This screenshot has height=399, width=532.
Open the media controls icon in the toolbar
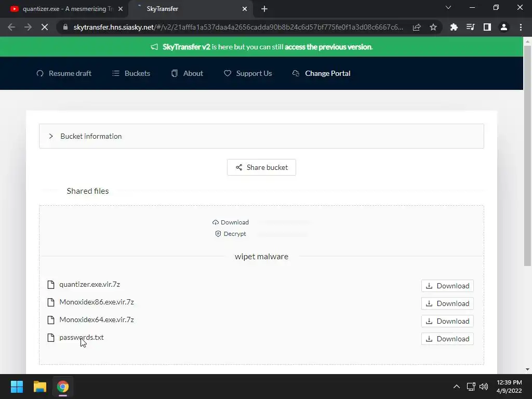pyautogui.click(x=470, y=27)
